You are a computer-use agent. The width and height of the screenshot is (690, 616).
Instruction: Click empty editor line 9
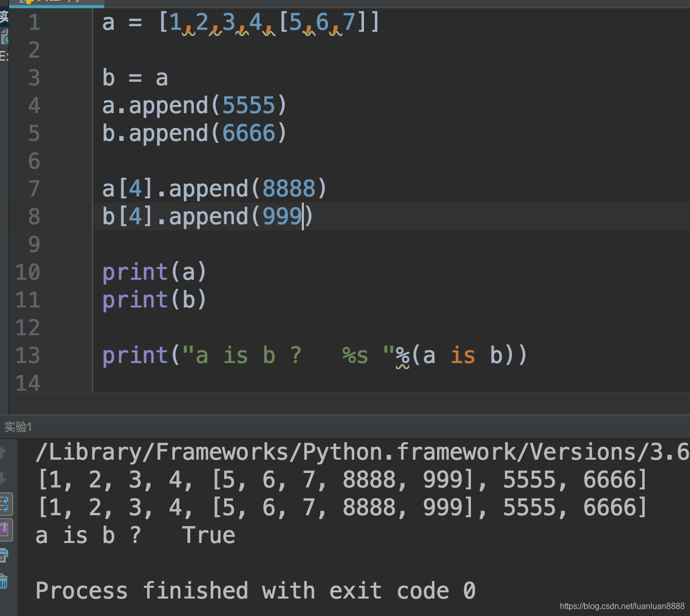coord(391,244)
